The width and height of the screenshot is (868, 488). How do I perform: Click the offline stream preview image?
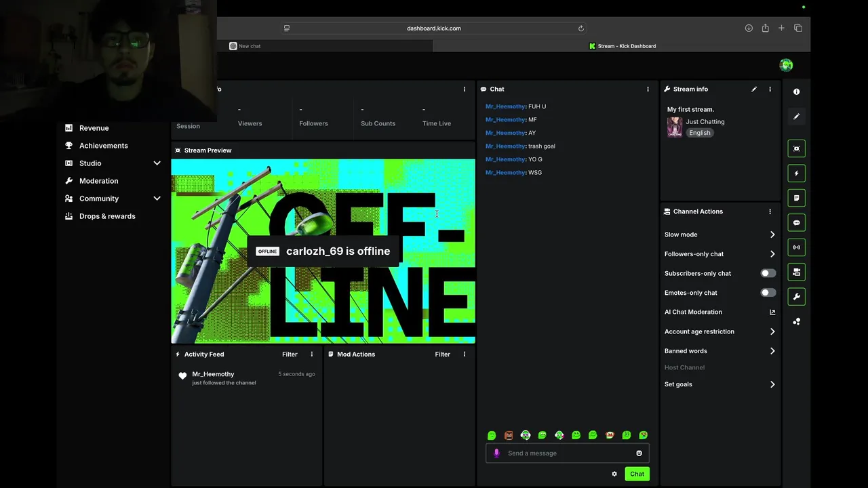click(x=323, y=251)
